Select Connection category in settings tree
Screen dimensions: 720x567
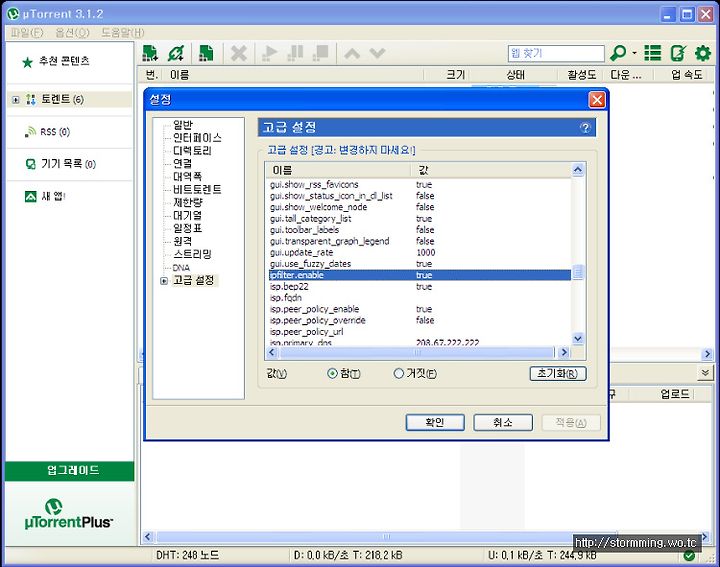point(182,163)
